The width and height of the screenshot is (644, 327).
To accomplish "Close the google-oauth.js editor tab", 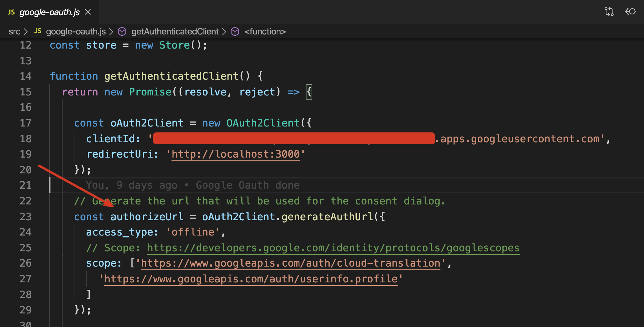I will (88, 12).
